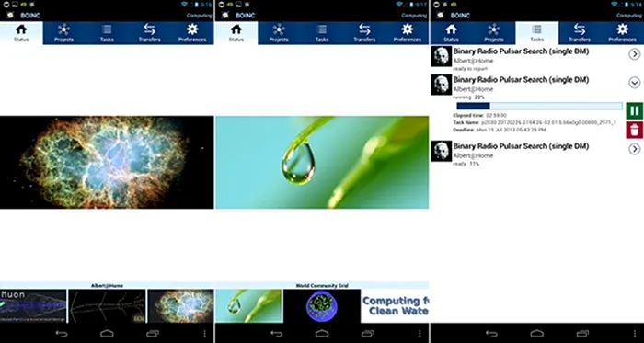Open Projects tab in left phone screen
Image resolution: width=644 pixels, height=343 pixels.
pos(64,33)
